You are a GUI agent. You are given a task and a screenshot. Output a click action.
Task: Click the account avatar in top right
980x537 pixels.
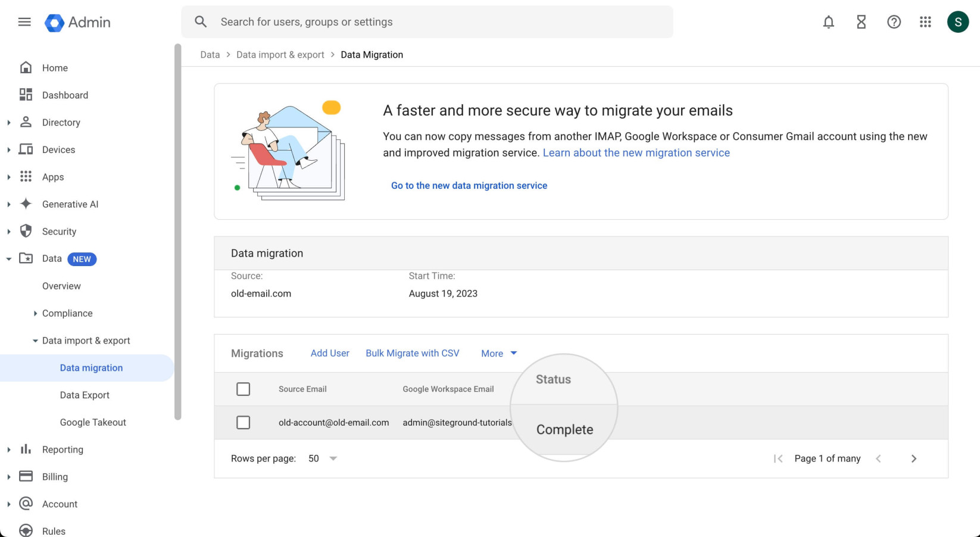click(x=958, y=22)
